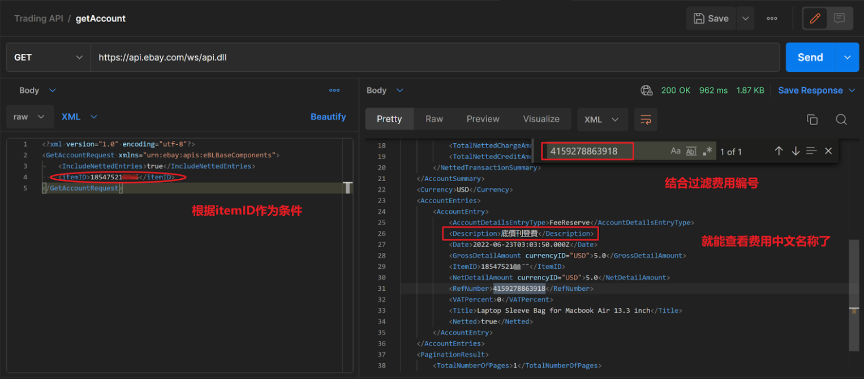Toggle Match Whole Word in find bar
The height and width of the screenshot is (380, 864).
tap(691, 151)
